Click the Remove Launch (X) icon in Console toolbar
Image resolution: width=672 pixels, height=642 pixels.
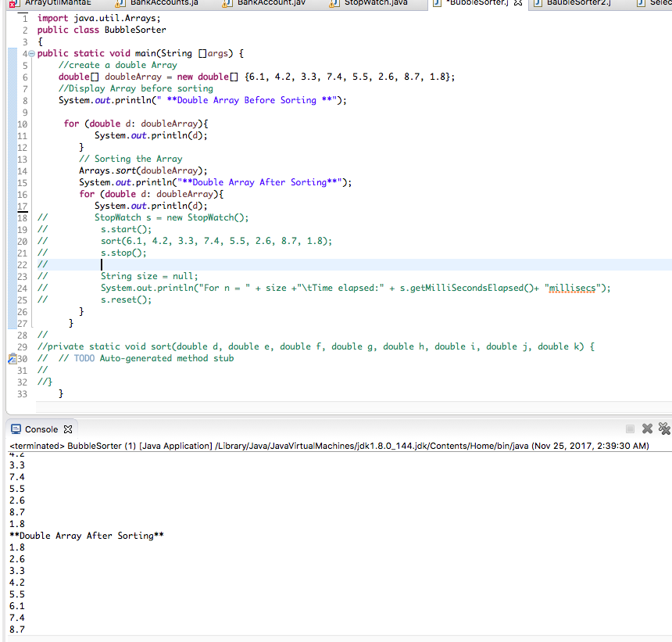(647, 429)
